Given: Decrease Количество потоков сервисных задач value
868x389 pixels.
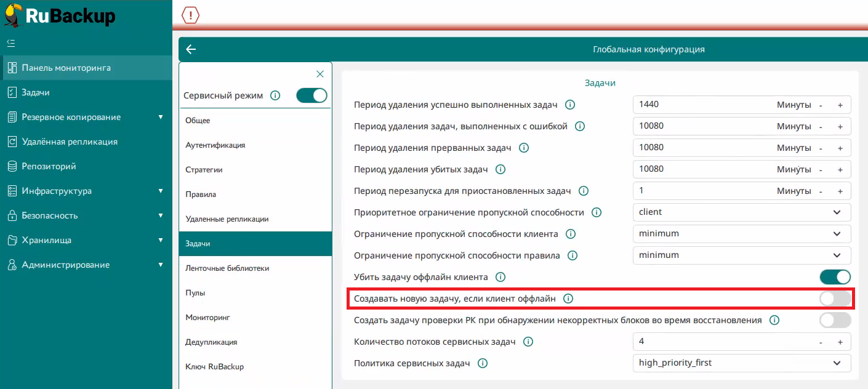Looking at the screenshot, I should click(821, 342).
